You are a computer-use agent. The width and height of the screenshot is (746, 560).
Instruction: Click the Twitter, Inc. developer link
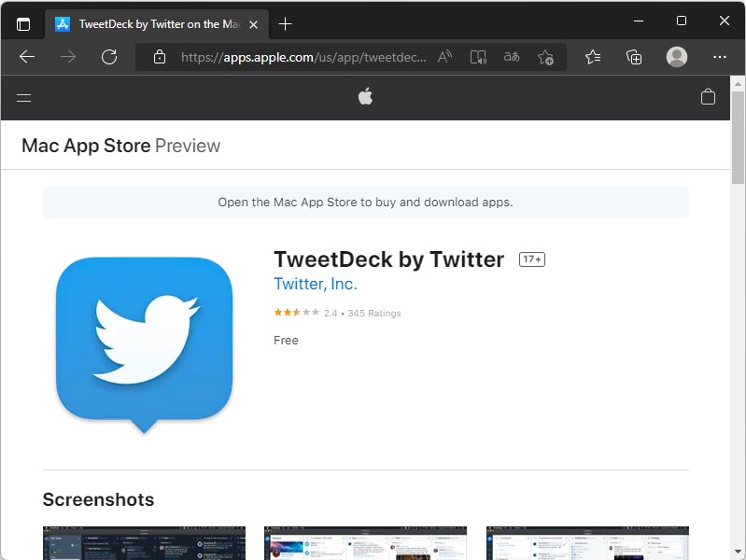click(x=316, y=284)
